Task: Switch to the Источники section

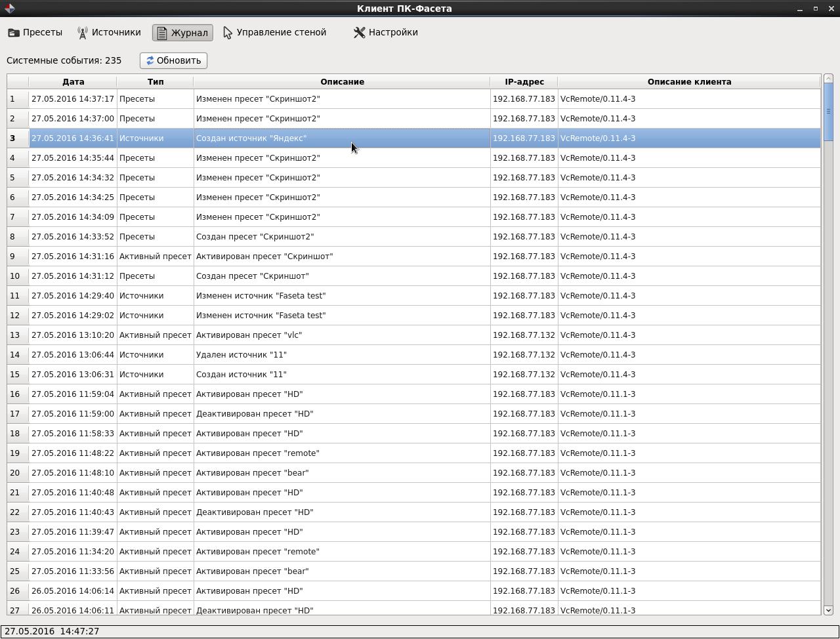Action: point(109,32)
